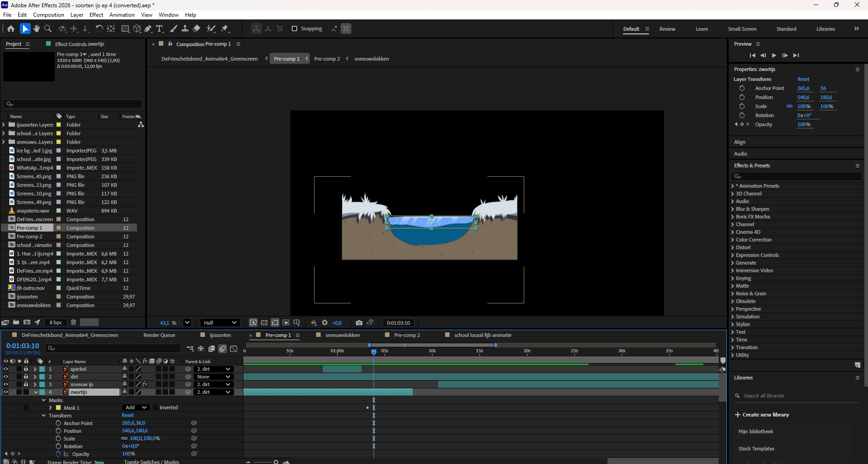Select the Pen tool
The width and height of the screenshot is (868, 464).
(148, 28)
